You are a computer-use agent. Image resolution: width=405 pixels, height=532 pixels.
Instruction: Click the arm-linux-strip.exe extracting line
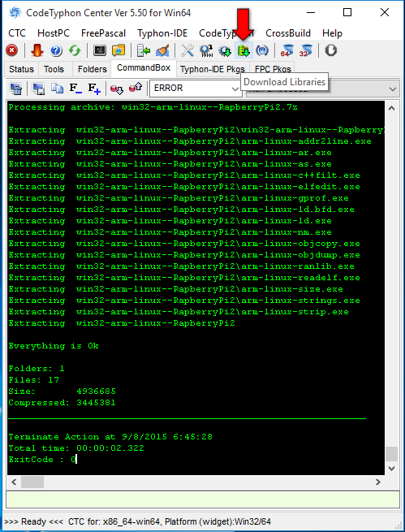coord(179,312)
